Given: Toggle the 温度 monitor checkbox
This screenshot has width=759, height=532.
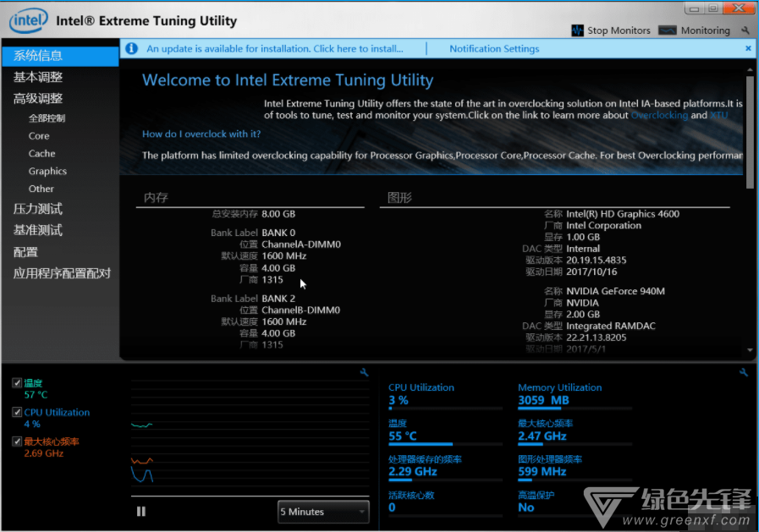Looking at the screenshot, I should tap(17, 383).
